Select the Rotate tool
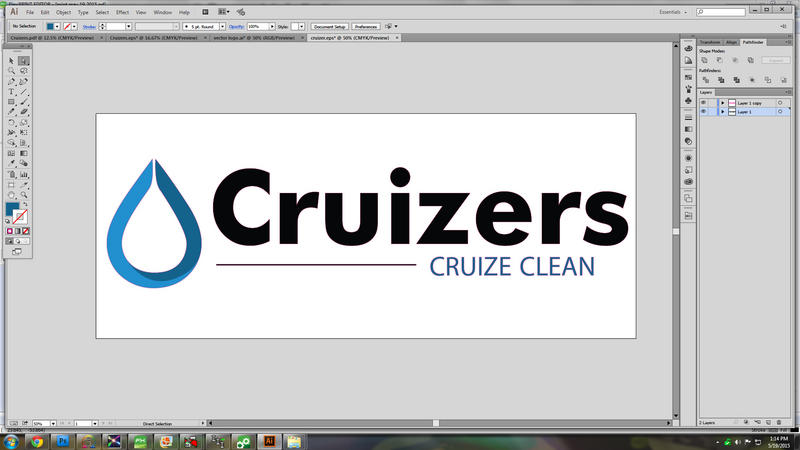The width and height of the screenshot is (800, 450). pyautogui.click(x=11, y=122)
